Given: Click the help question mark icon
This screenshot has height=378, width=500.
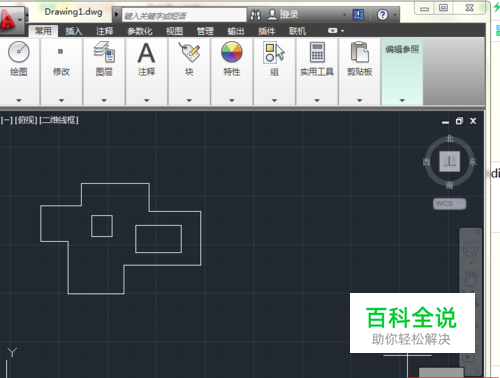Looking at the screenshot, I should click(383, 15).
